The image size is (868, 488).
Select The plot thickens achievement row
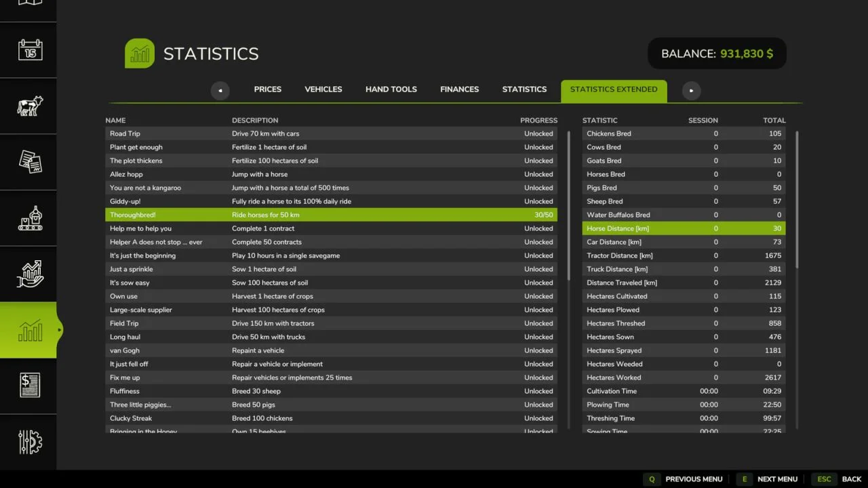331,161
